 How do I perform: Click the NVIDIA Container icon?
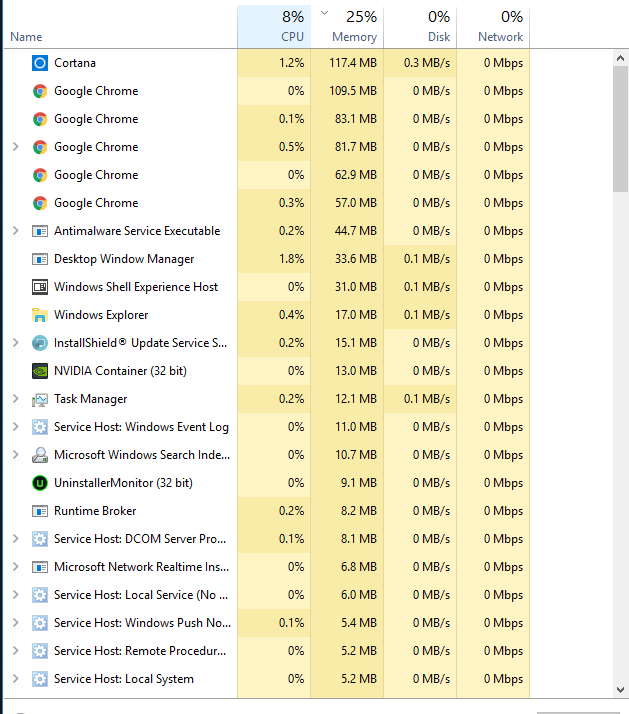coord(40,371)
